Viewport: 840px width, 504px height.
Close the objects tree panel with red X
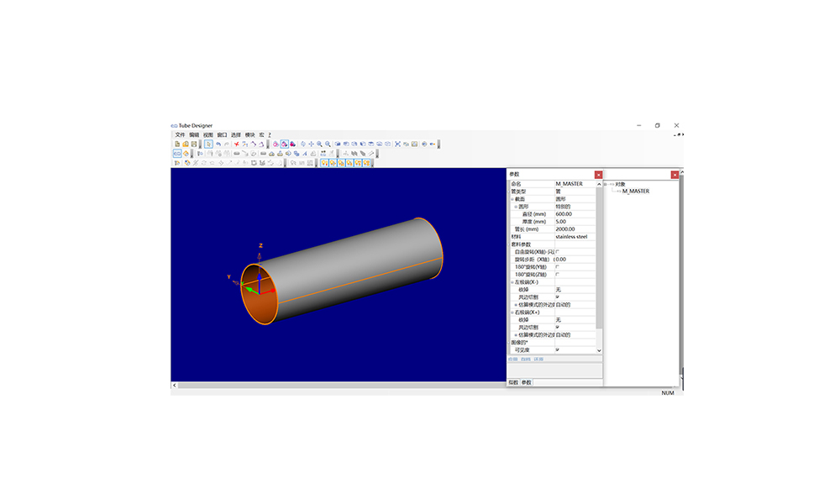pos(675,175)
